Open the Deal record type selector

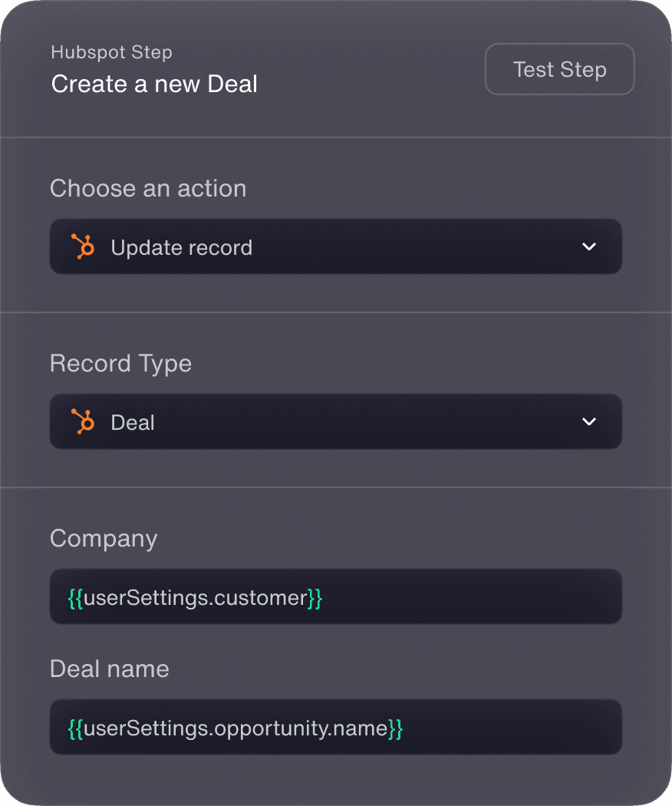click(335, 422)
